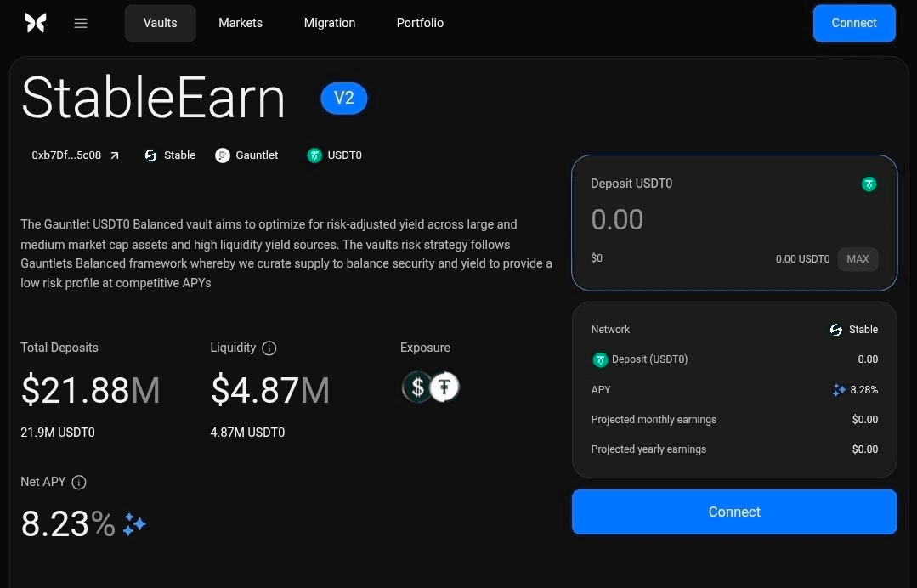Select the Vaults tab
917x588 pixels.
(161, 23)
